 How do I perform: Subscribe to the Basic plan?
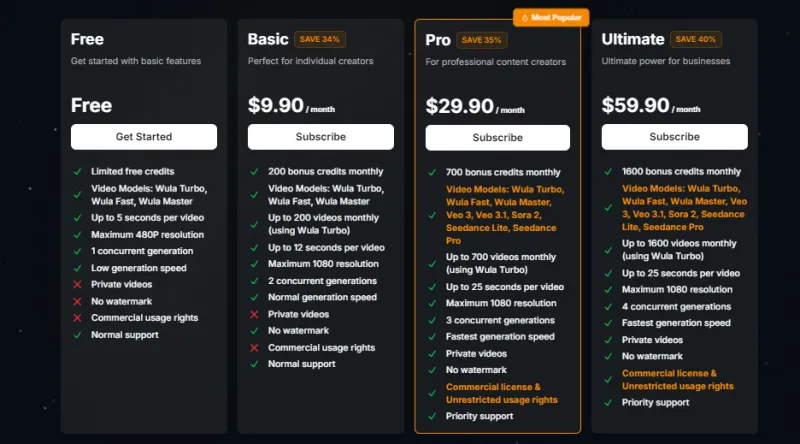pyautogui.click(x=320, y=137)
